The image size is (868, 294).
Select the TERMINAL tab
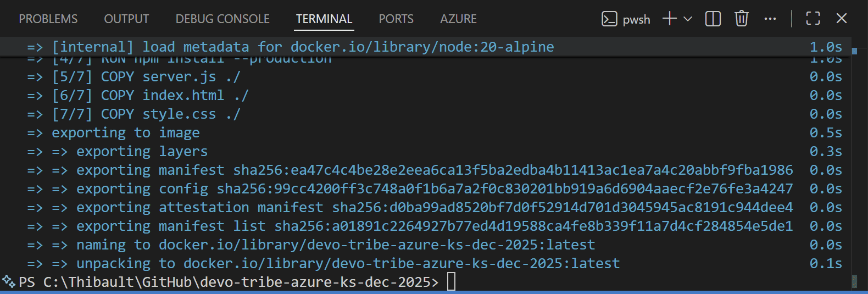tap(324, 19)
